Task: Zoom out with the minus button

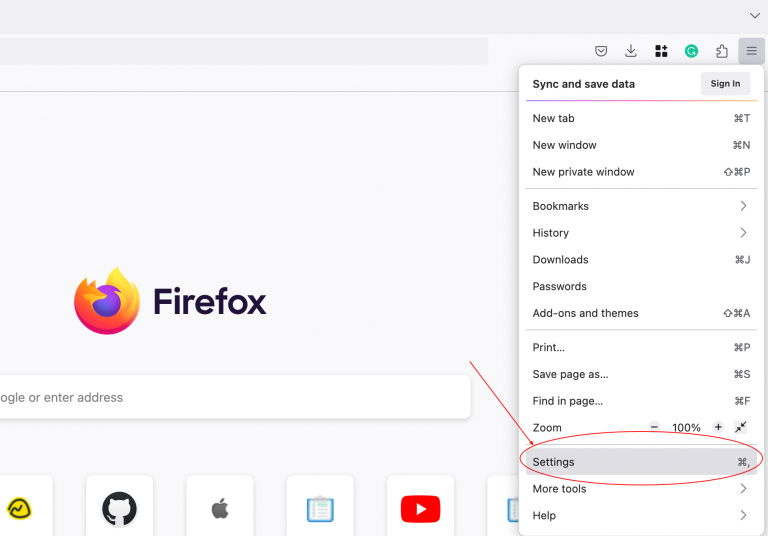Action: click(x=654, y=427)
